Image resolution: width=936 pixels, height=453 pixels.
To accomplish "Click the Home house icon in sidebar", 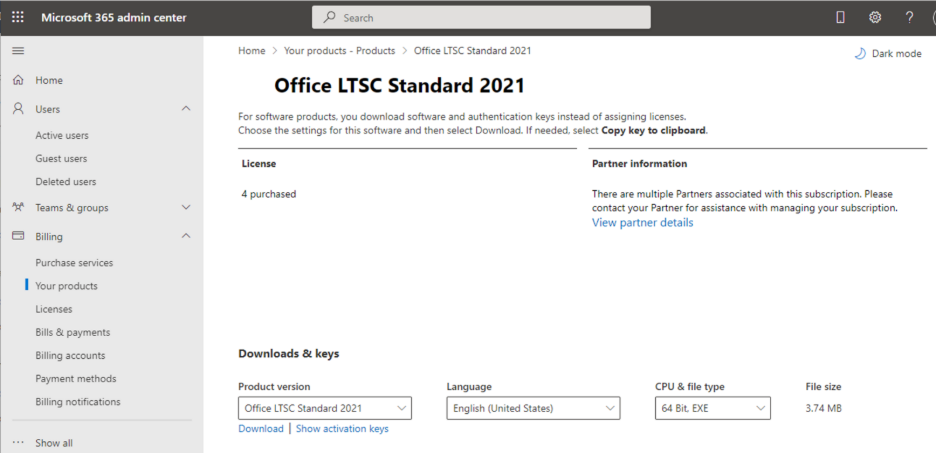I will coord(19,80).
